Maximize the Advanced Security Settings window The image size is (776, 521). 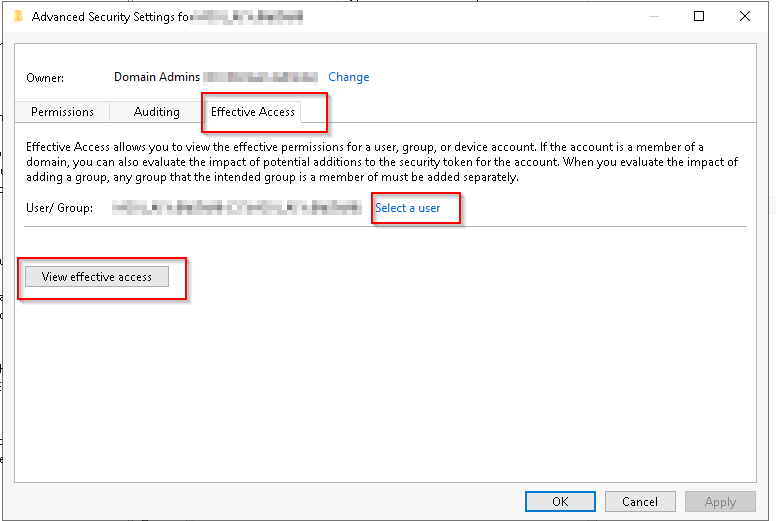click(x=699, y=16)
